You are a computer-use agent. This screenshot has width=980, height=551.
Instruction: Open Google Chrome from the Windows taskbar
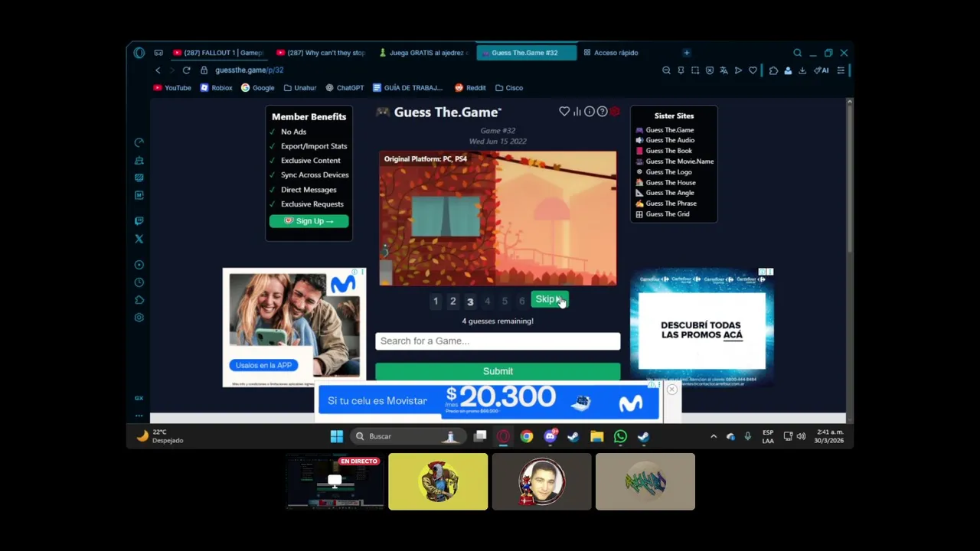click(x=527, y=436)
